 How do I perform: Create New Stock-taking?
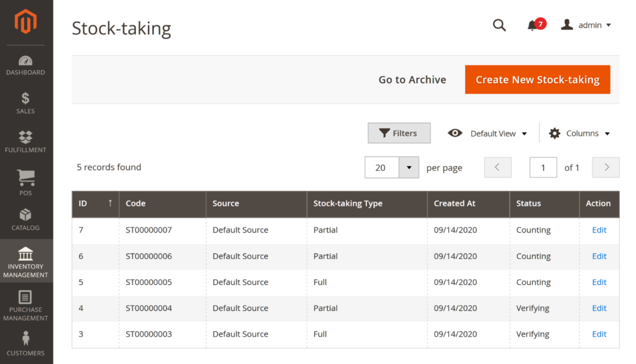pos(537,80)
